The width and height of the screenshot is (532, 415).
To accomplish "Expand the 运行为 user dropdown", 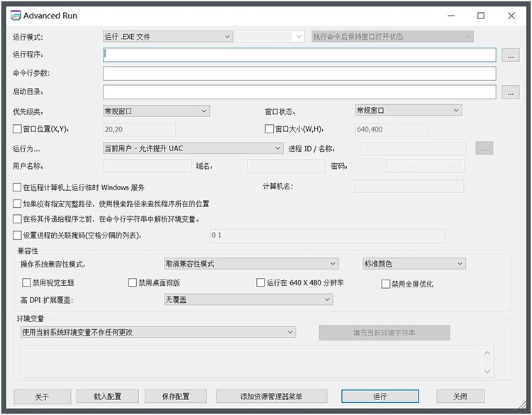I will 193,148.
